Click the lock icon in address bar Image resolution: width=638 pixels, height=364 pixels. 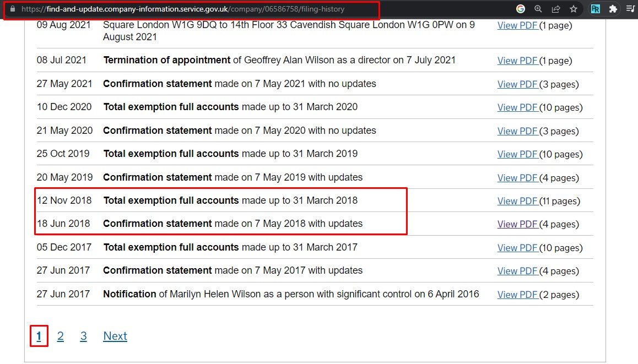pos(13,9)
